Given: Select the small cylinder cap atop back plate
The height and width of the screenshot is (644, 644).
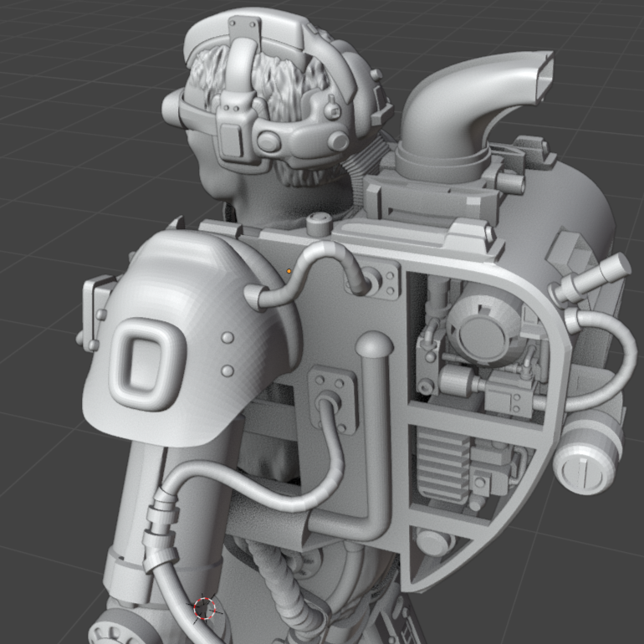Looking at the screenshot, I should (x=319, y=223).
